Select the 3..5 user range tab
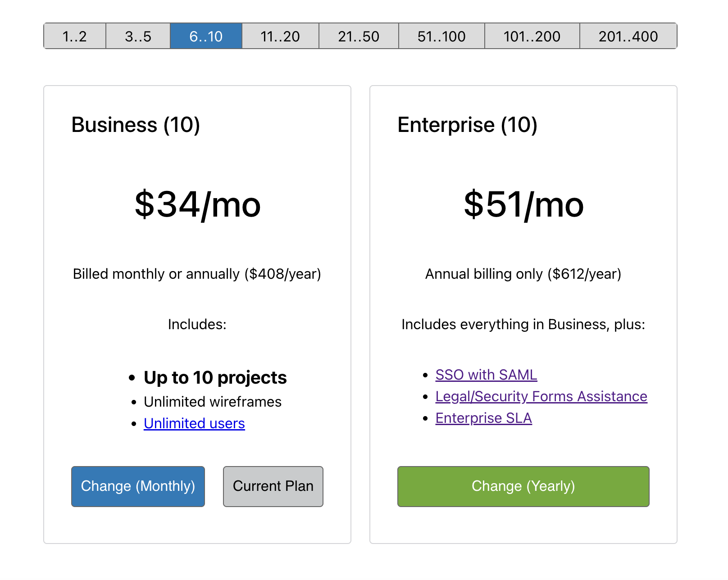This screenshot has width=728, height=580. tap(137, 36)
